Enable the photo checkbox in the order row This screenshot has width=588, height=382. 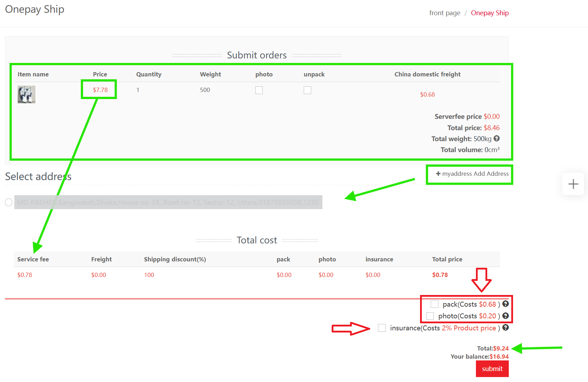pos(259,90)
